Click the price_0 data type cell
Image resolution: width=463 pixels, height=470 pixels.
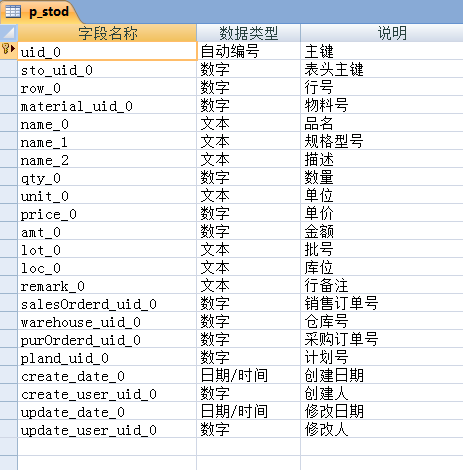pos(249,213)
